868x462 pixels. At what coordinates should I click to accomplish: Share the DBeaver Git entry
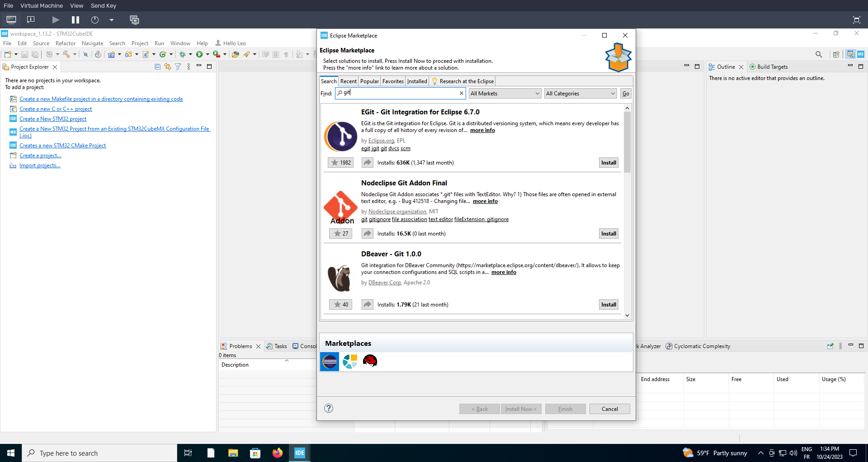pos(368,305)
